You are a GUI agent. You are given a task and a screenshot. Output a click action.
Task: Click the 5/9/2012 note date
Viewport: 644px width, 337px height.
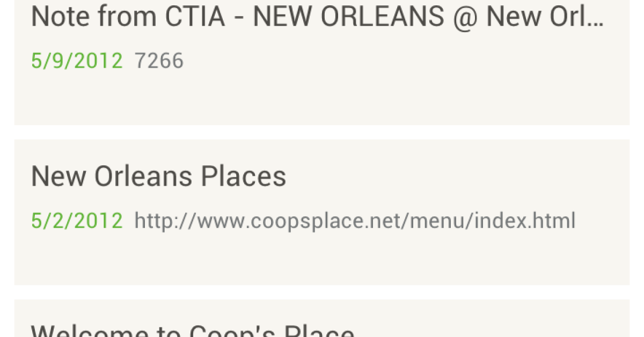coord(77,61)
